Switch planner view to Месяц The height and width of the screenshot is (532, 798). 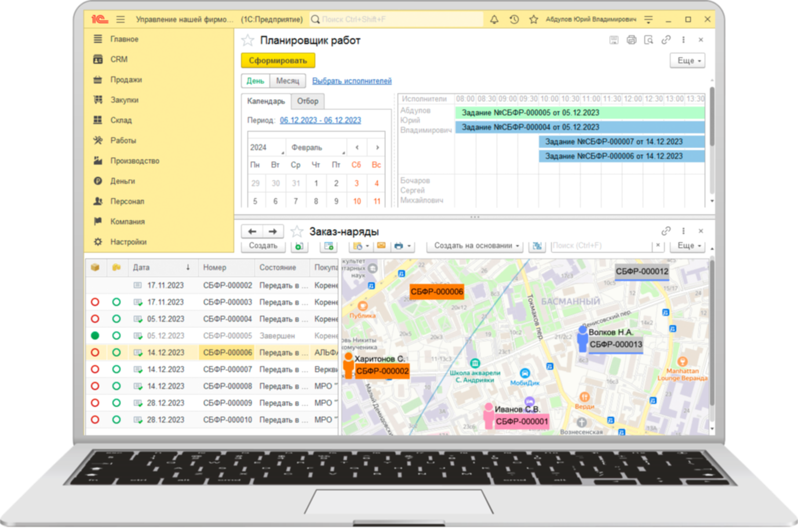click(x=287, y=81)
